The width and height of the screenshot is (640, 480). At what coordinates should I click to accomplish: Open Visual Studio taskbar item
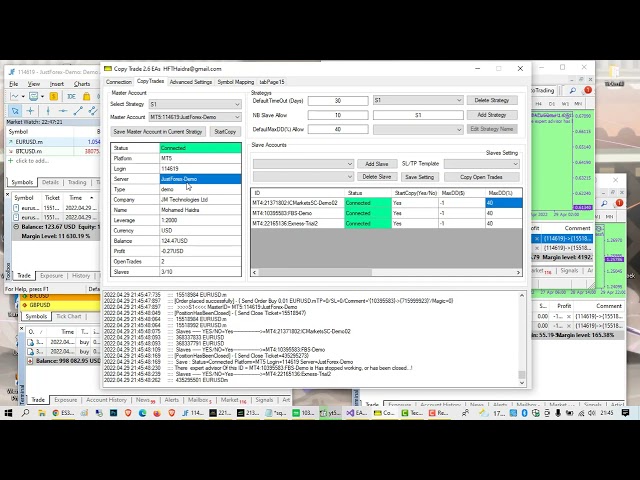click(357, 413)
